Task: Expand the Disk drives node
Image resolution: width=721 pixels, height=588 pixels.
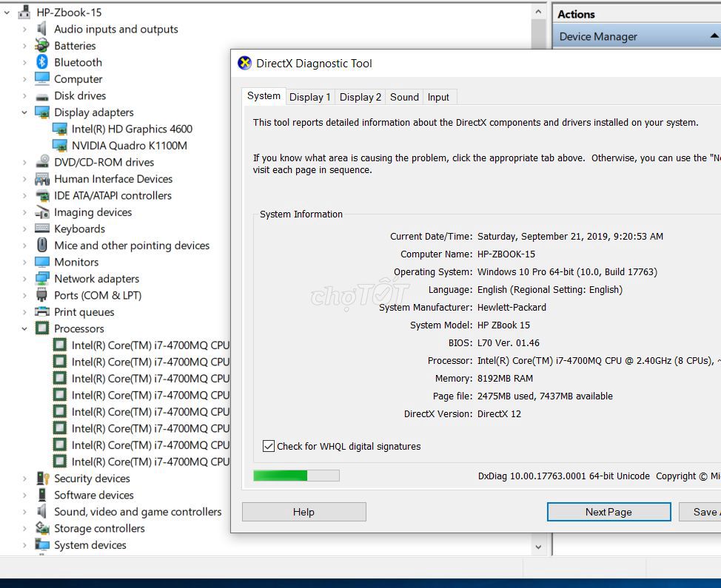Action: pyautogui.click(x=24, y=95)
